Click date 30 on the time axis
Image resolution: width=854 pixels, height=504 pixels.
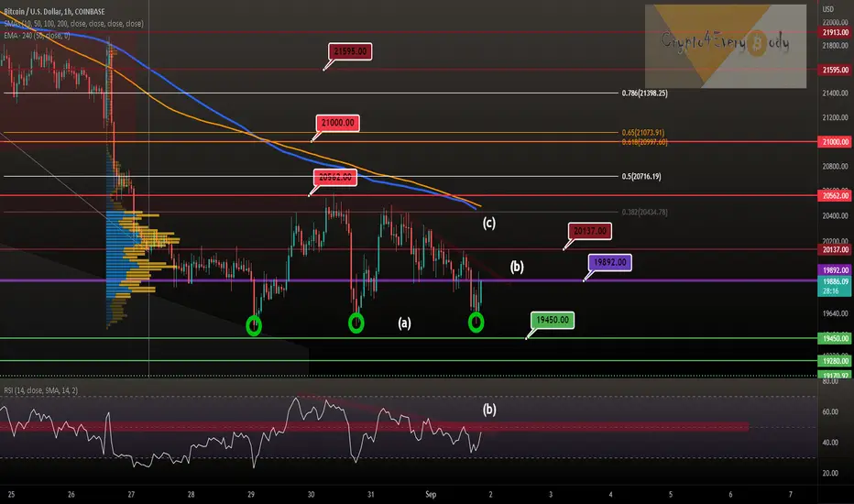click(311, 495)
